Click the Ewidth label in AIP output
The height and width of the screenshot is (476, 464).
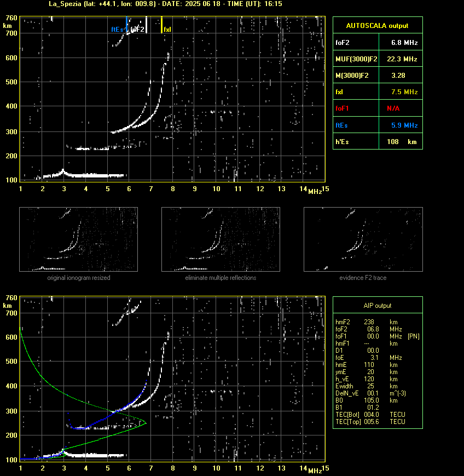pos(344,386)
